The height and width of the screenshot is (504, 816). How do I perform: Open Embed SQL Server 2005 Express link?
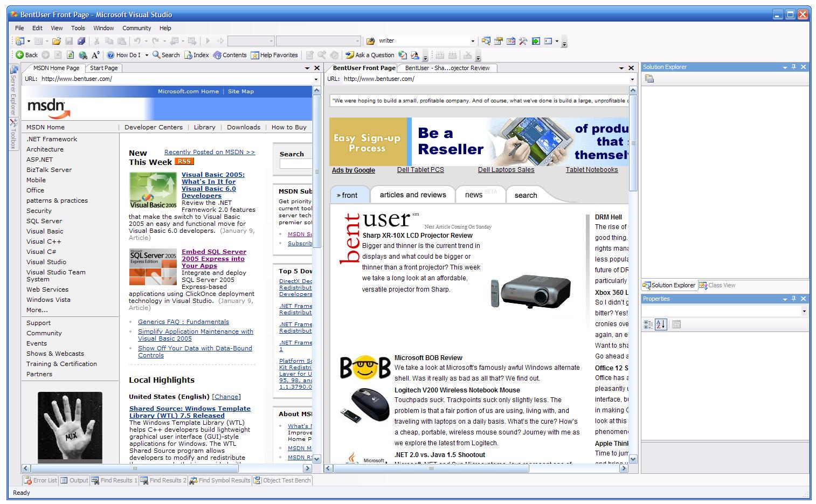click(x=214, y=259)
